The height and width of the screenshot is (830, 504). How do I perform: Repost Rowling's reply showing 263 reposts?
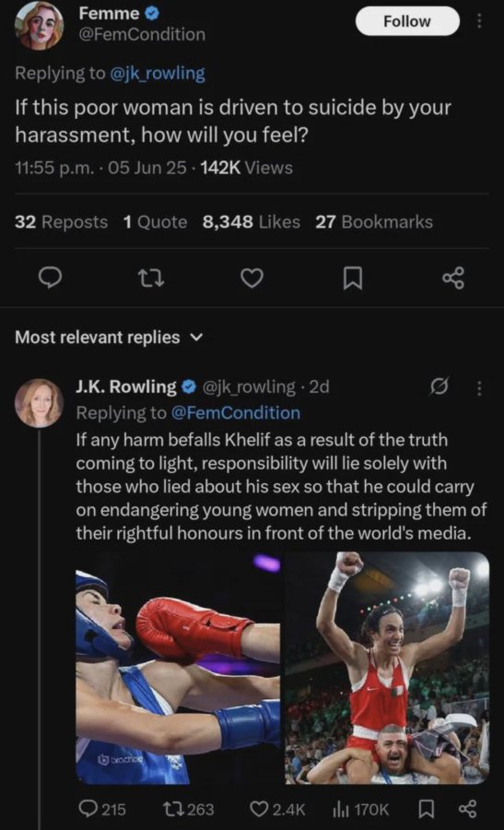189,809
